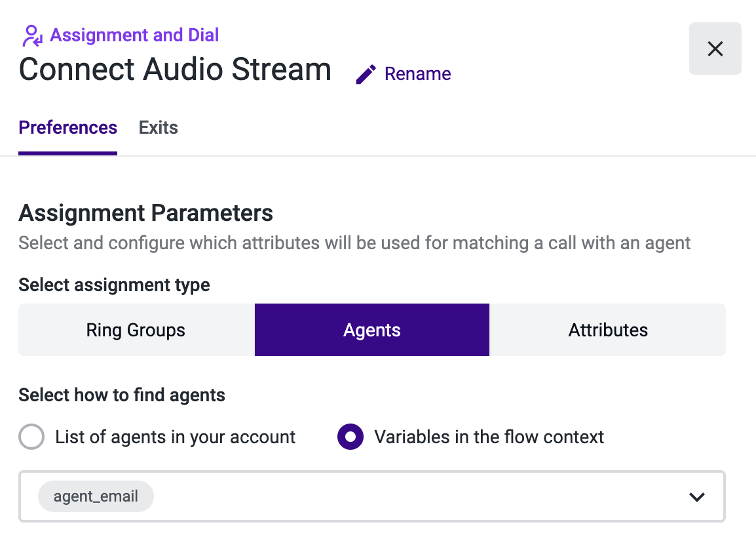756x535 pixels.
Task: Click the 'Select how to find agents' label
Action: (x=122, y=395)
